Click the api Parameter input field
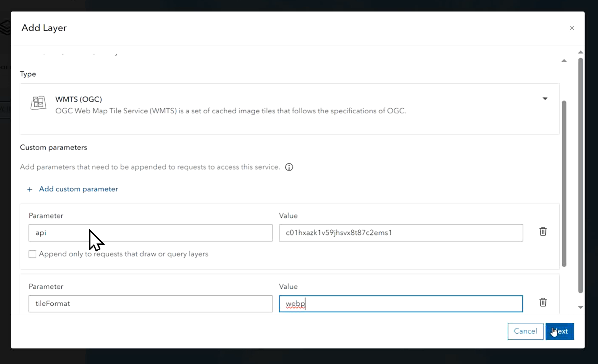Viewport: 598px width, 364px height. tap(150, 233)
